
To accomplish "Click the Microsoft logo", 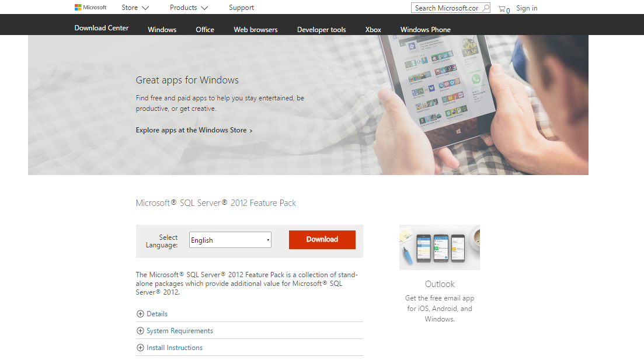I will (x=90, y=8).
